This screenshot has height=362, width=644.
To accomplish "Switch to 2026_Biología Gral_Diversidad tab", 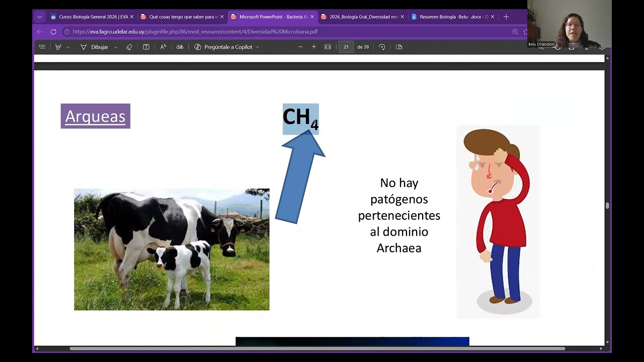I will (x=362, y=17).
